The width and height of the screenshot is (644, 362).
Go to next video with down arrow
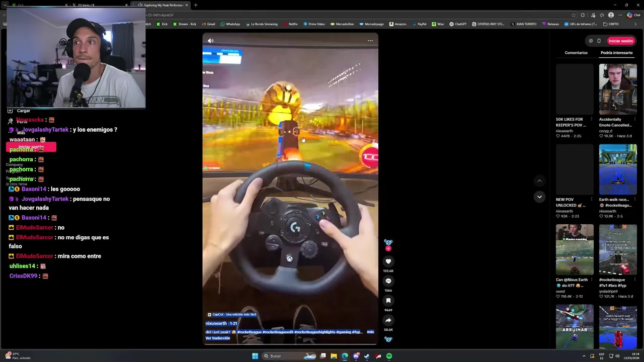tap(539, 197)
